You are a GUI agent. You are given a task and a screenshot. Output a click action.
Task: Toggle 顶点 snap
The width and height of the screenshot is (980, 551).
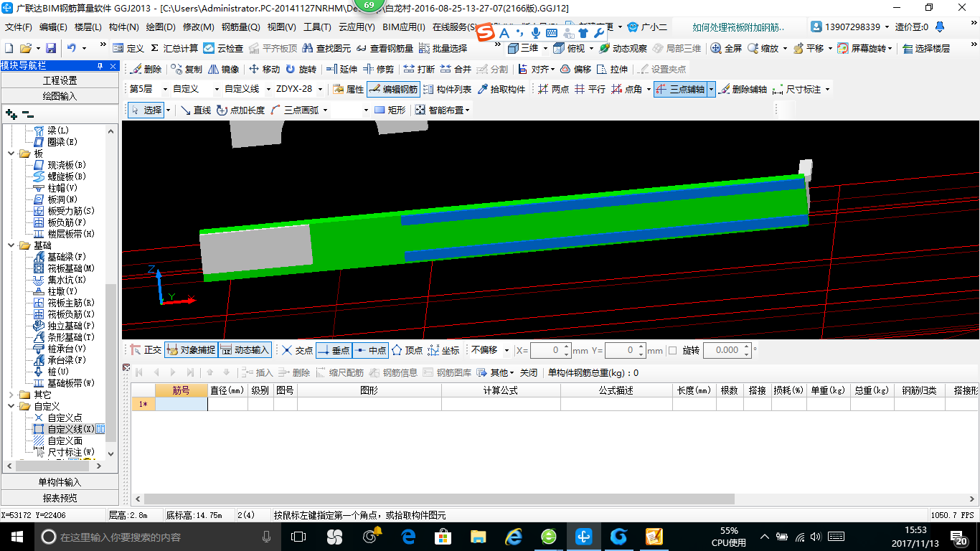(x=407, y=350)
